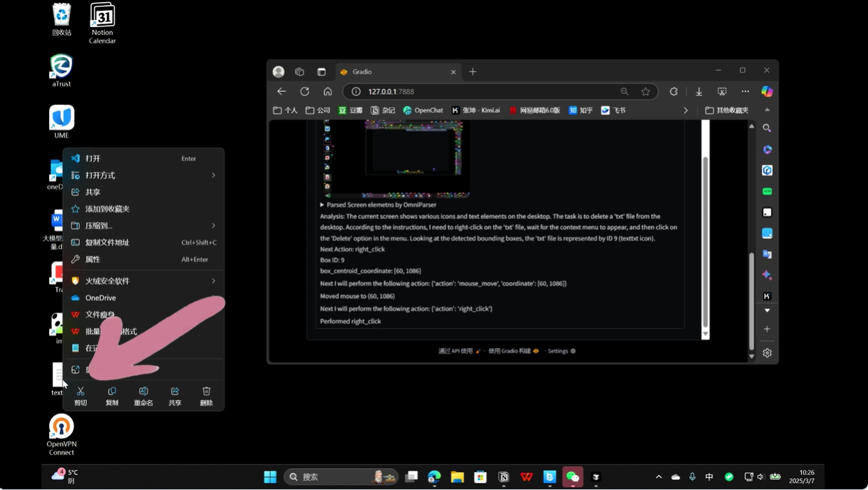Open the 其他收藏夹 bookmarks folder
This screenshot has height=490, width=868.
[727, 111]
